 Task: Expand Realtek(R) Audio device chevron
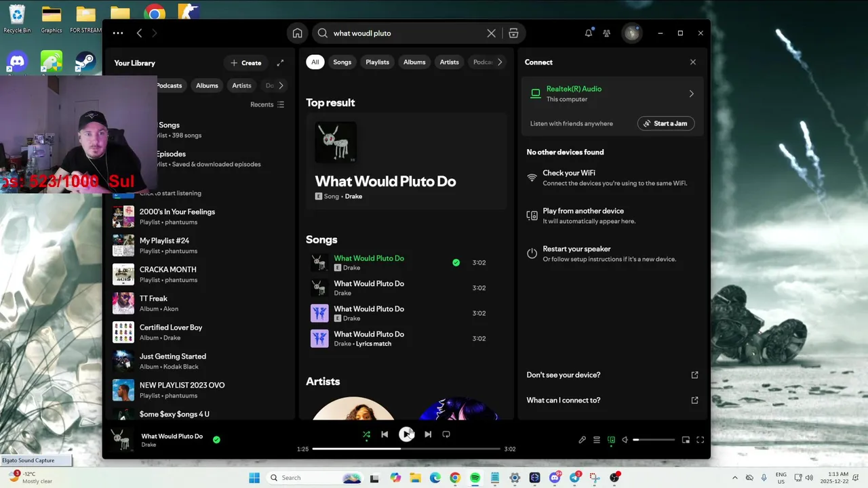click(x=692, y=94)
